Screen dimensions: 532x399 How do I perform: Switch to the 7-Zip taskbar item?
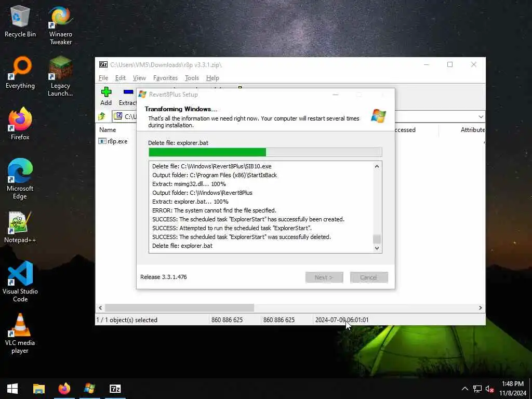point(115,389)
